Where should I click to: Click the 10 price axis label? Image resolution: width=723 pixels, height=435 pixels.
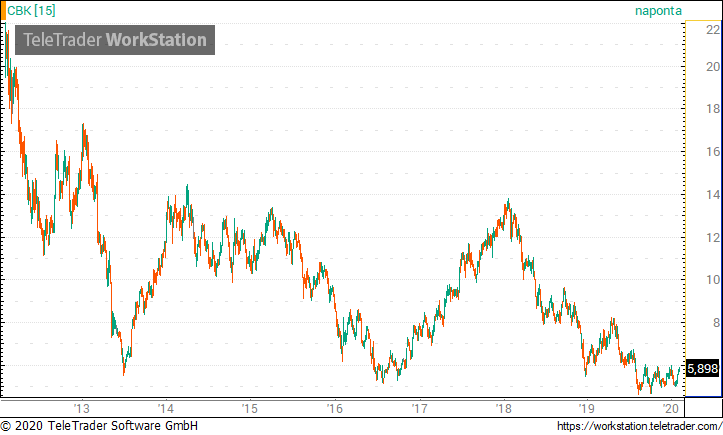pyautogui.click(x=713, y=280)
